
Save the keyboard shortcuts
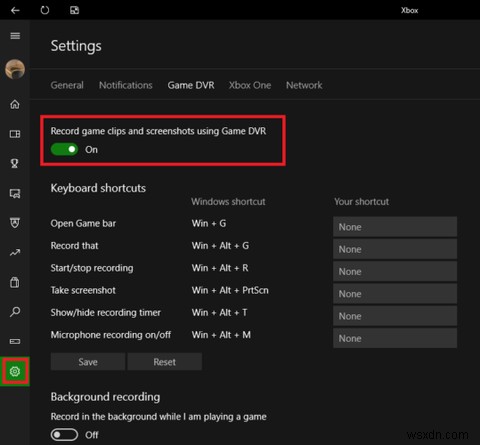click(x=88, y=362)
